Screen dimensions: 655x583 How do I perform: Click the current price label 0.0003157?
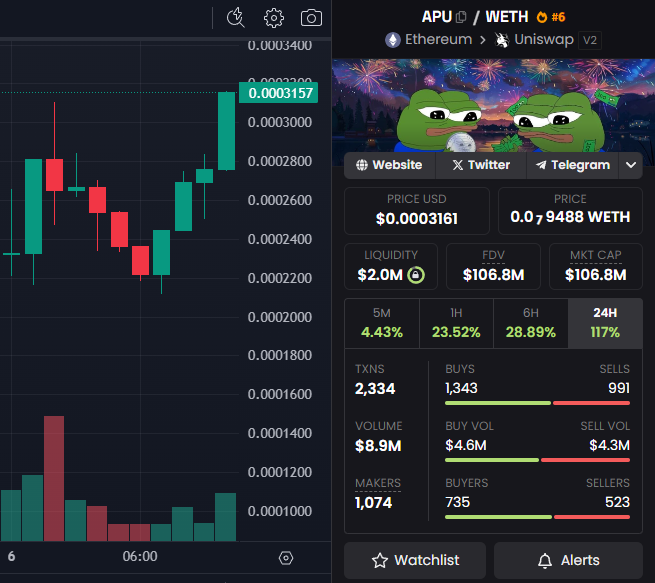point(279,93)
